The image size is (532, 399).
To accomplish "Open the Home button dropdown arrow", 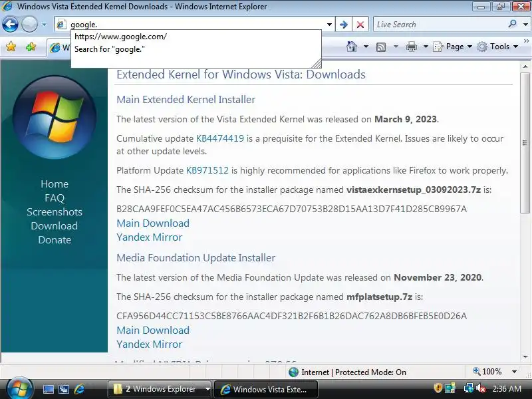I will click(366, 47).
